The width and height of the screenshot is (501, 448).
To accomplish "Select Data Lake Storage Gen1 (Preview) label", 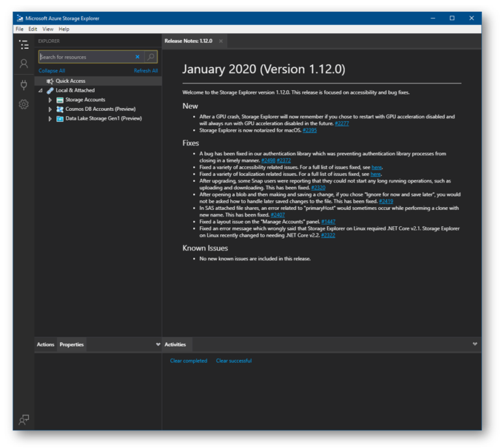I will [x=104, y=119].
